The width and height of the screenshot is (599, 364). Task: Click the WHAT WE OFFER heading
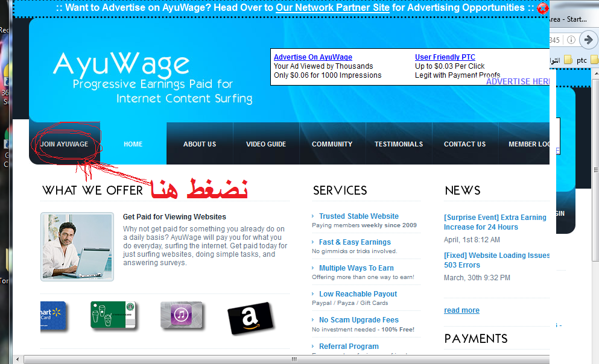pos(92,190)
